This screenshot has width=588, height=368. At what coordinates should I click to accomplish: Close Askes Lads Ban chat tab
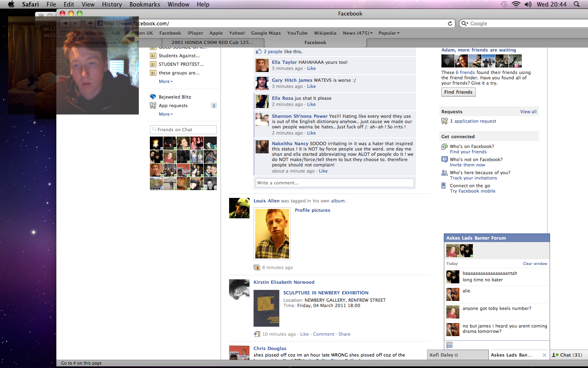(544, 355)
